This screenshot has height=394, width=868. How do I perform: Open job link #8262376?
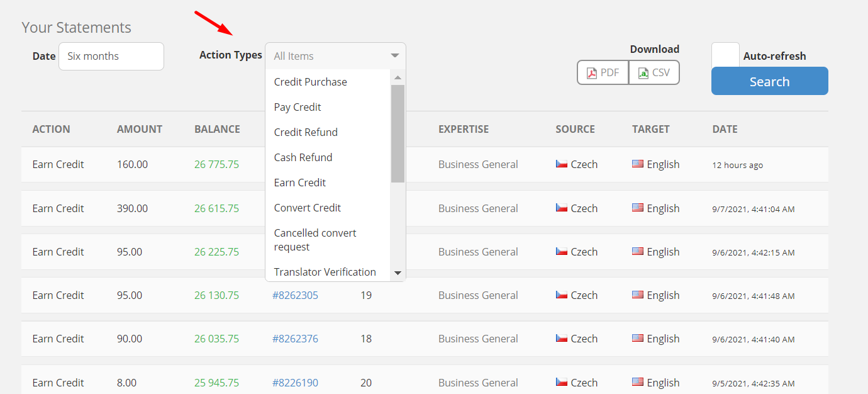click(295, 339)
